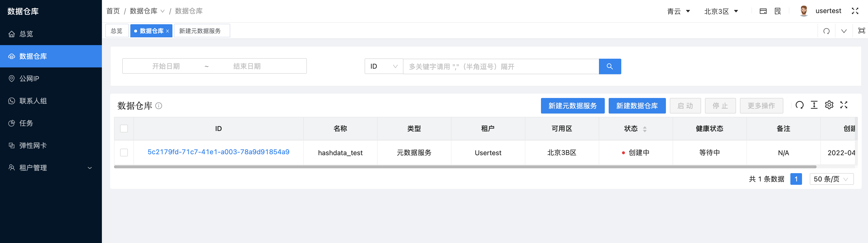Check the hashdata_test row checkbox
The height and width of the screenshot is (243, 868).
tap(124, 152)
